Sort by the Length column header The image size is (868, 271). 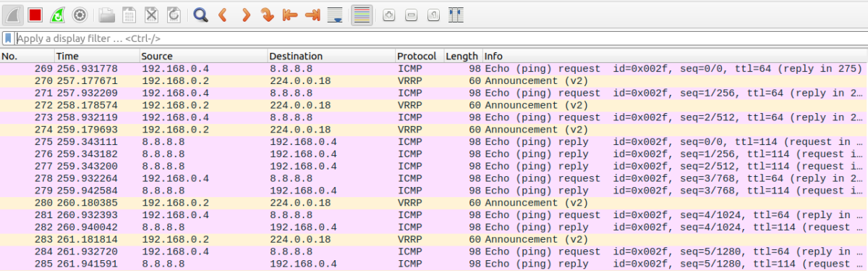click(x=462, y=56)
